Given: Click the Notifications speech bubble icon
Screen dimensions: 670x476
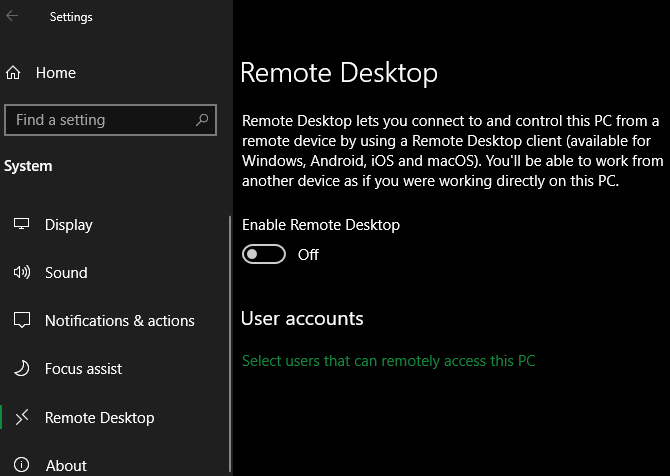Looking at the screenshot, I should click(x=22, y=321).
